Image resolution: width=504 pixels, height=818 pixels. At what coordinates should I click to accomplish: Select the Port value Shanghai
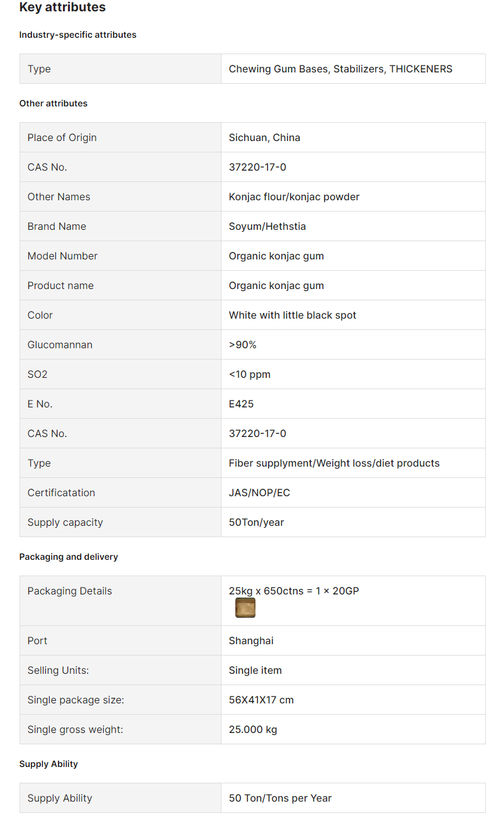click(251, 640)
